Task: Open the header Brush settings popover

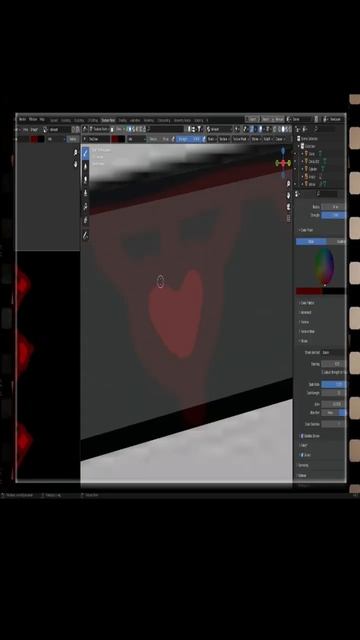Action: coord(212,139)
